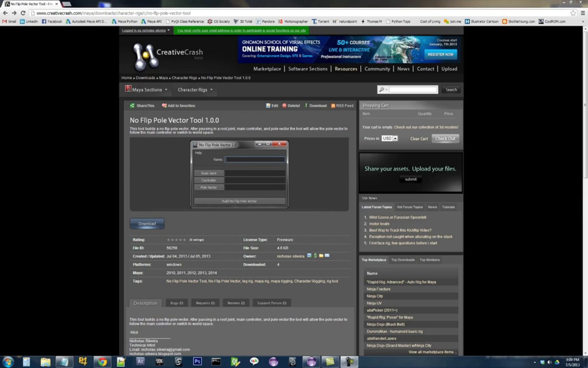The width and height of the screenshot is (588, 368).
Task: Open the Ninja Fracture marketplace item
Action: (x=378, y=289)
